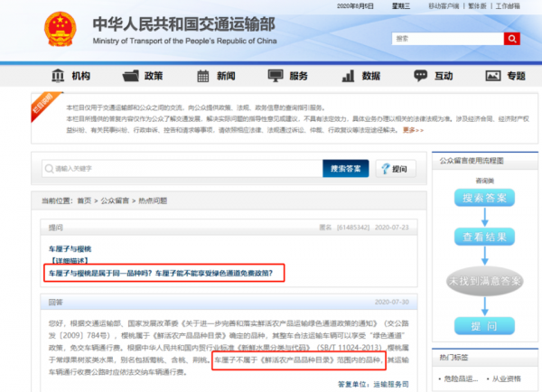Viewport: 542px width, 392px height.
Task: Click the 政策 folder icon
Action: coord(131,76)
